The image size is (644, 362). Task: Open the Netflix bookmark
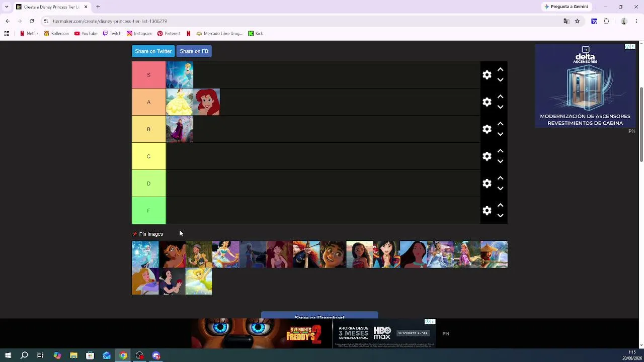(x=29, y=34)
